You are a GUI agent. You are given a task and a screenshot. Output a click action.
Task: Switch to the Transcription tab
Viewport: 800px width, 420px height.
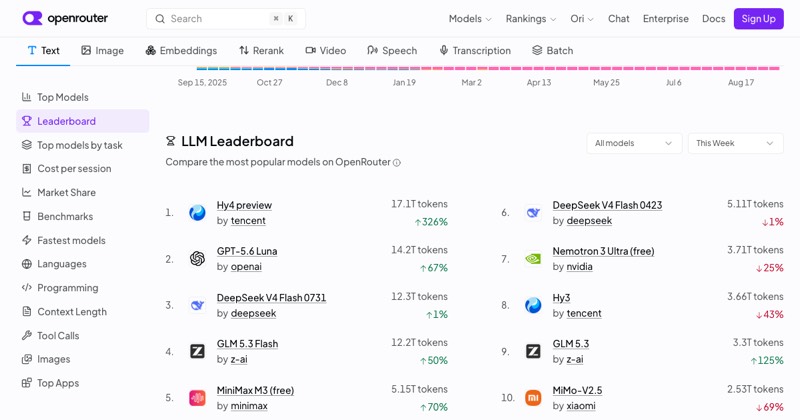[x=475, y=51]
